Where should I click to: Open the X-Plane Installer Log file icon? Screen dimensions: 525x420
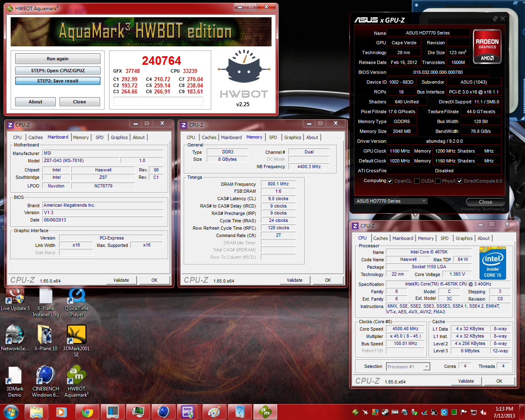(46, 302)
